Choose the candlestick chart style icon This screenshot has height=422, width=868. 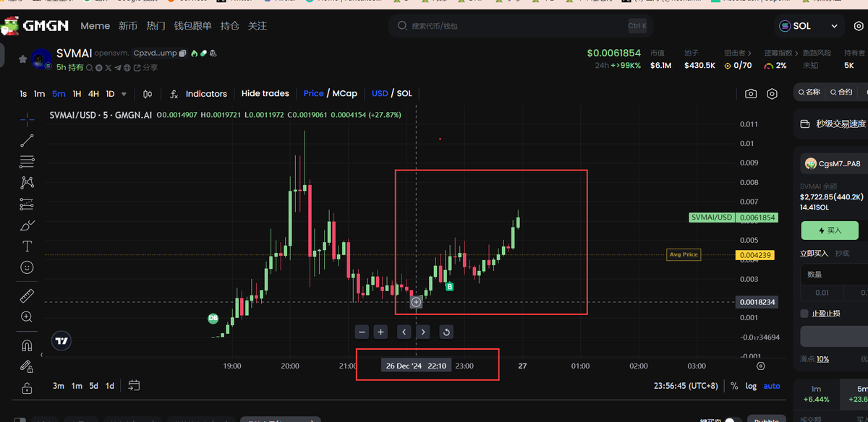pos(148,94)
